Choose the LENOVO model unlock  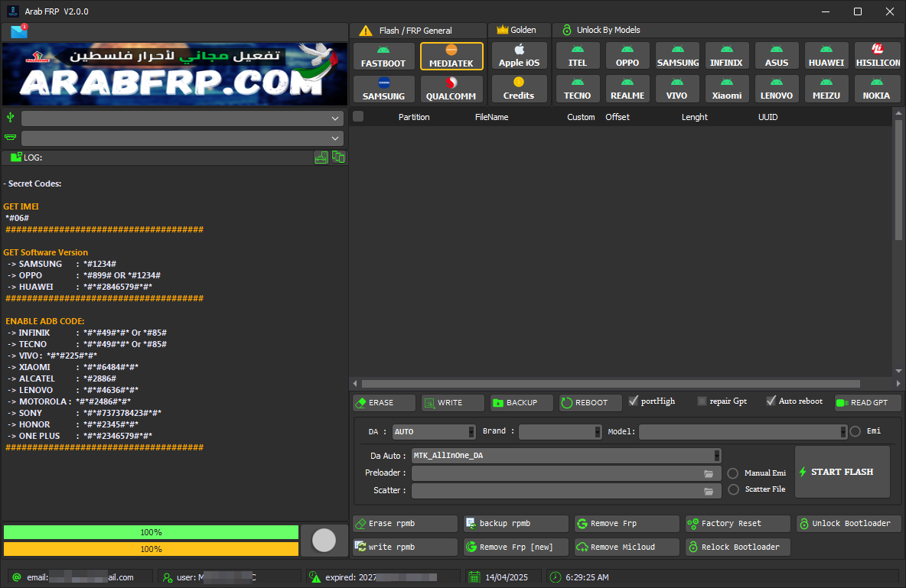click(777, 89)
